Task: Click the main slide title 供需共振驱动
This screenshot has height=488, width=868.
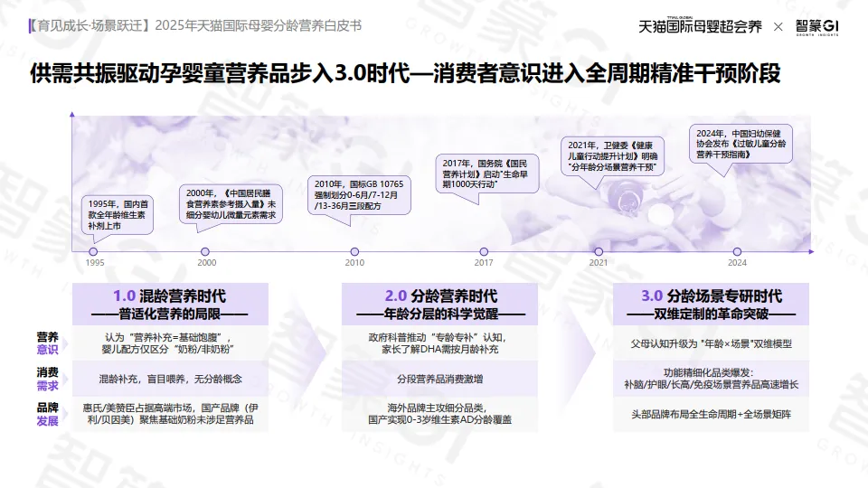Action: (405, 73)
